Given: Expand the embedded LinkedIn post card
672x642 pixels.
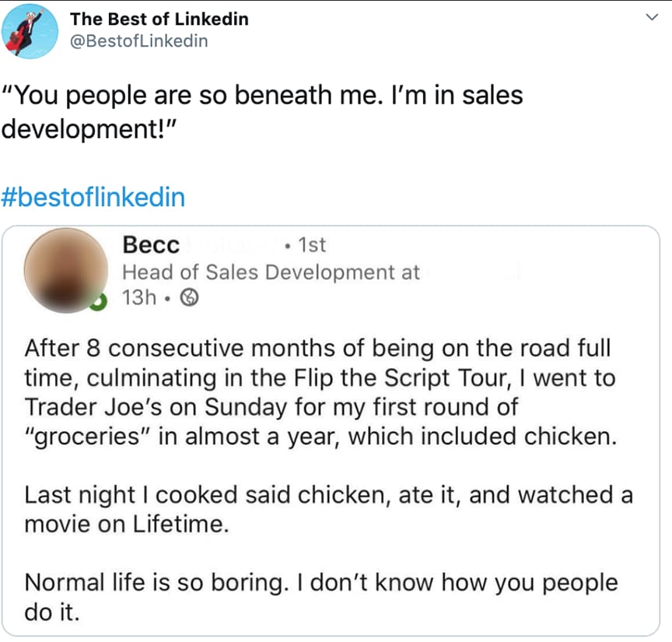Looking at the screenshot, I should tap(336, 428).
